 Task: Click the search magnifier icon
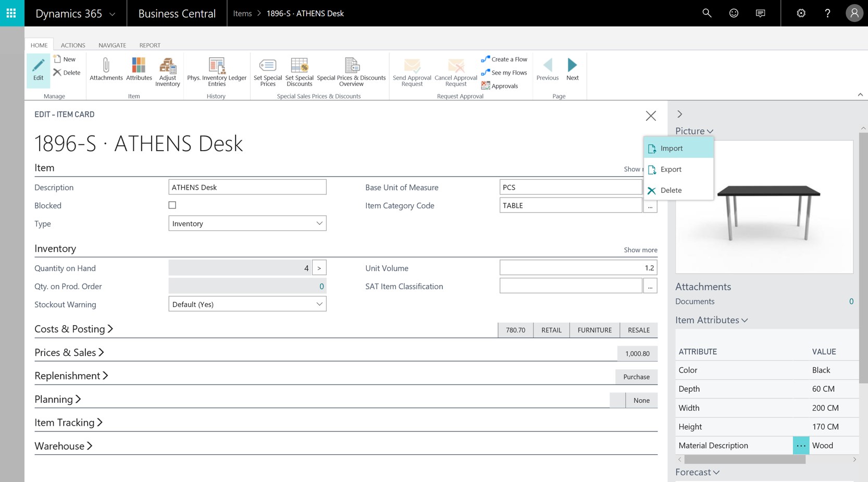coord(706,13)
